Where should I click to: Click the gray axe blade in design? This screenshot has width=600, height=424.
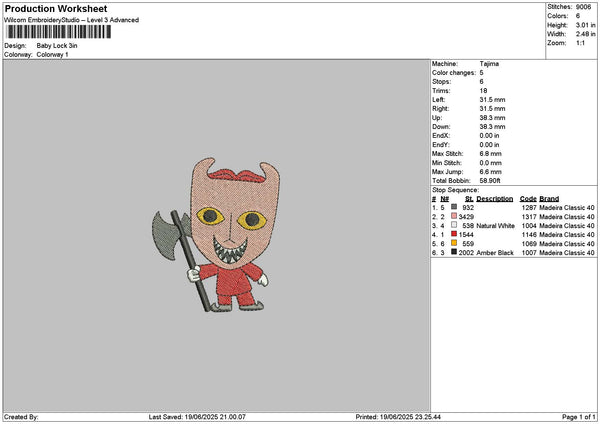click(x=170, y=235)
